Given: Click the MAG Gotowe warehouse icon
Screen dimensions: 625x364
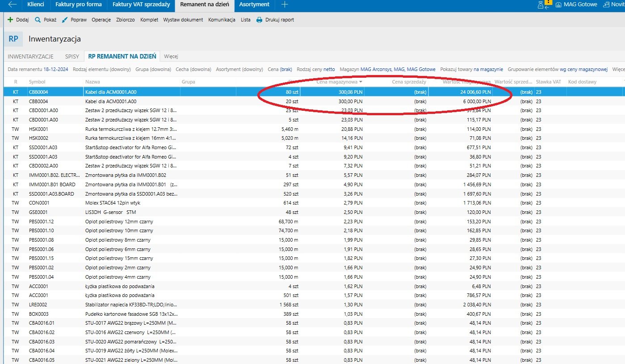Looking at the screenshot, I should click(x=558, y=4).
